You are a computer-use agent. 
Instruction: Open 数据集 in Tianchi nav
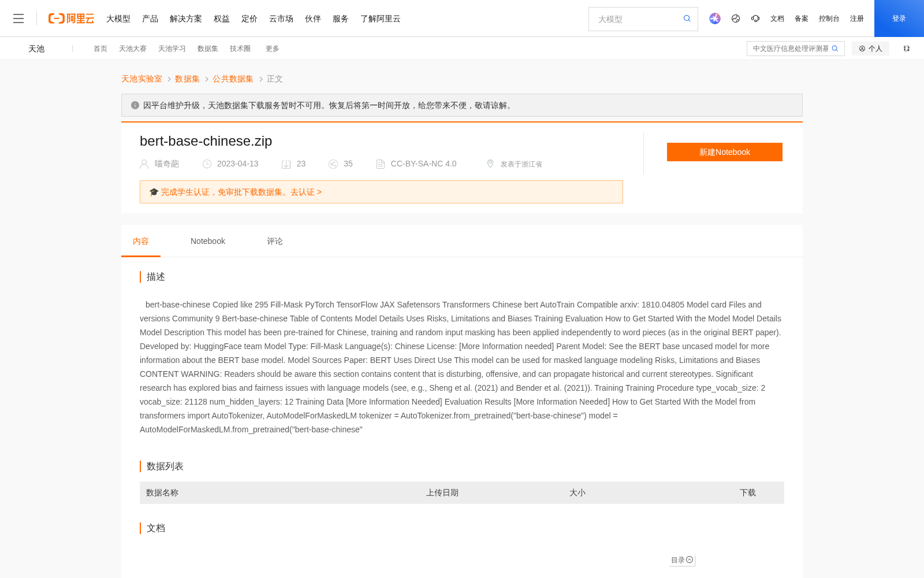pos(208,49)
